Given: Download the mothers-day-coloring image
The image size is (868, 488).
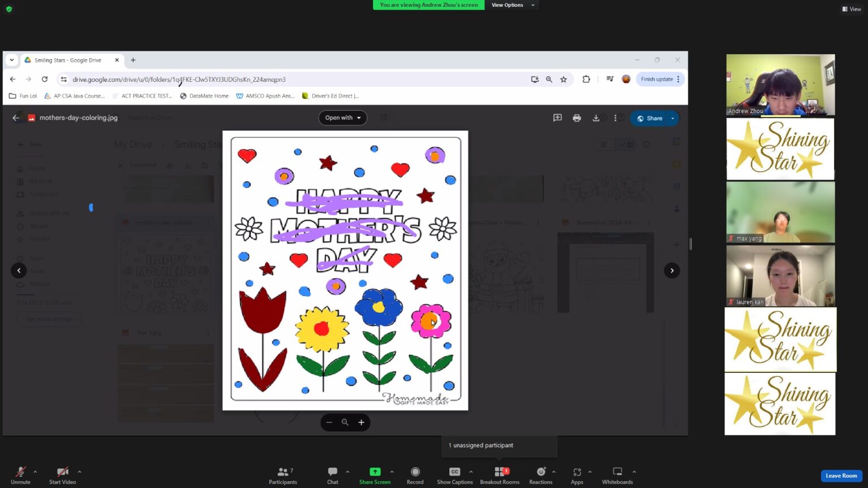Looking at the screenshot, I should (x=596, y=118).
